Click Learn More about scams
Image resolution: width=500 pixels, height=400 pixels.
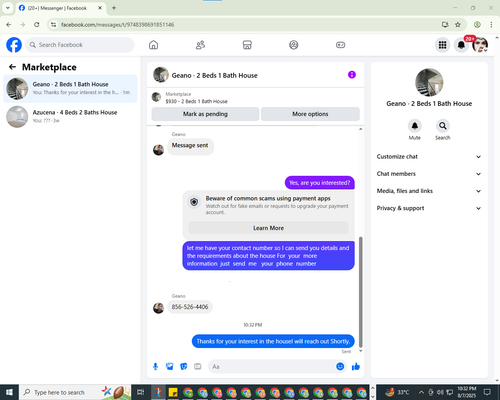268,228
